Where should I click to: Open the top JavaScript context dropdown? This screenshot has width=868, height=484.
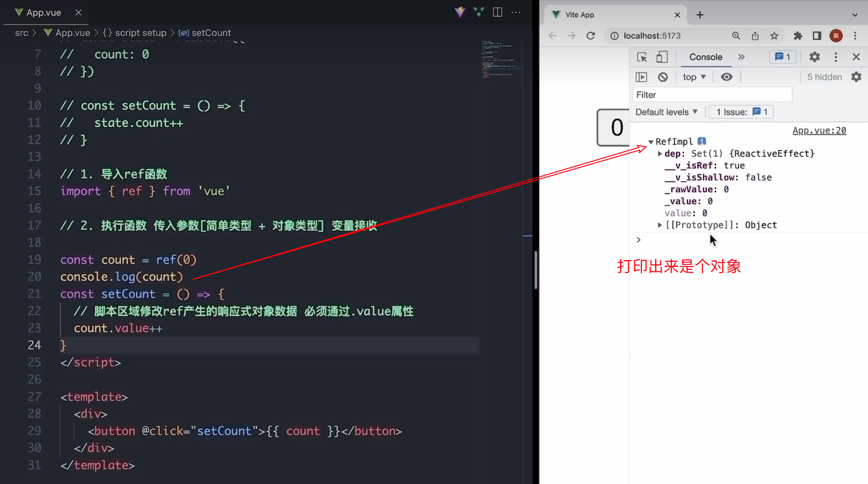tap(694, 77)
